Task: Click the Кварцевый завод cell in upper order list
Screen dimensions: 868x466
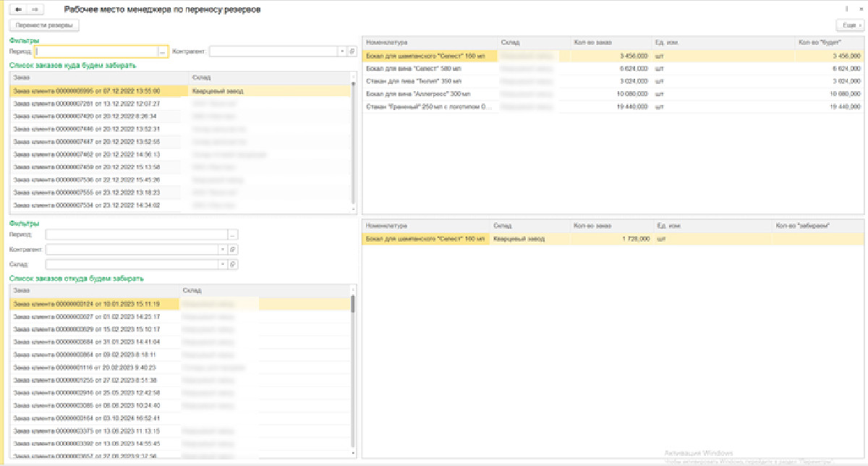Action: click(270, 91)
